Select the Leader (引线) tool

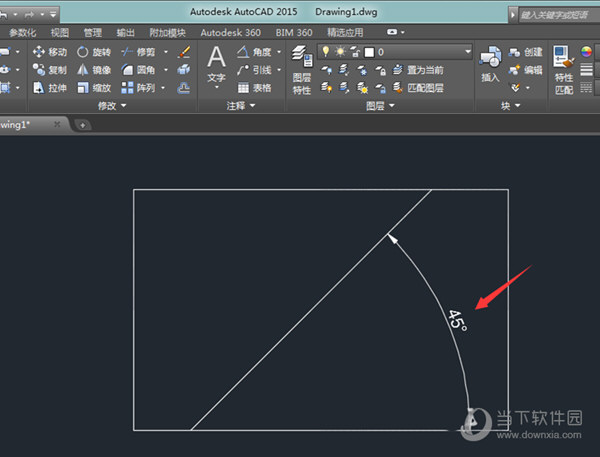coord(254,70)
